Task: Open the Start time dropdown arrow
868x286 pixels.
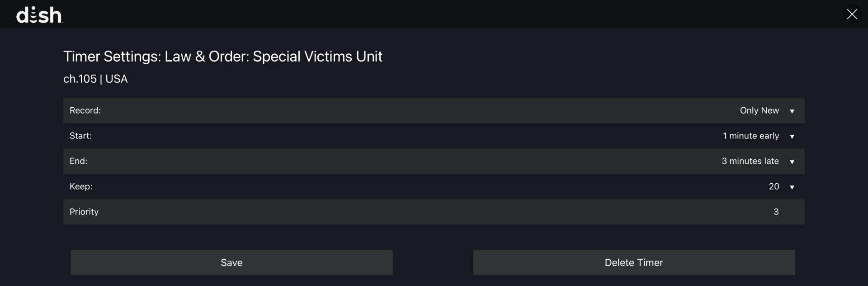Action: tap(792, 137)
